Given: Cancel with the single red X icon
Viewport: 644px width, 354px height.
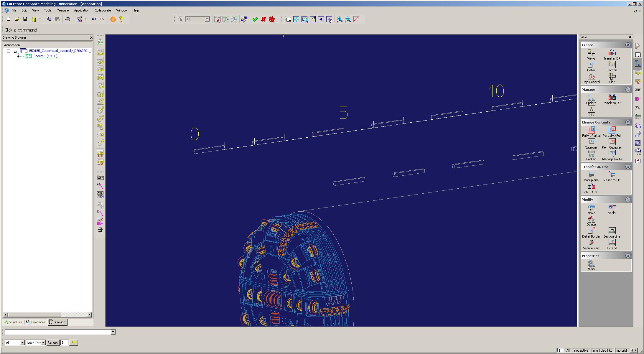Looking at the screenshot, I should tap(263, 19).
